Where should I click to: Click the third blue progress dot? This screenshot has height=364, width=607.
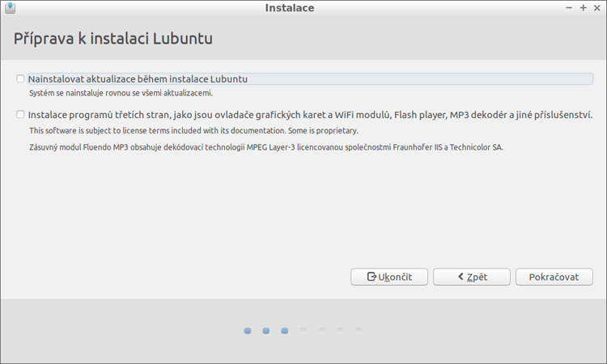pos(285,331)
